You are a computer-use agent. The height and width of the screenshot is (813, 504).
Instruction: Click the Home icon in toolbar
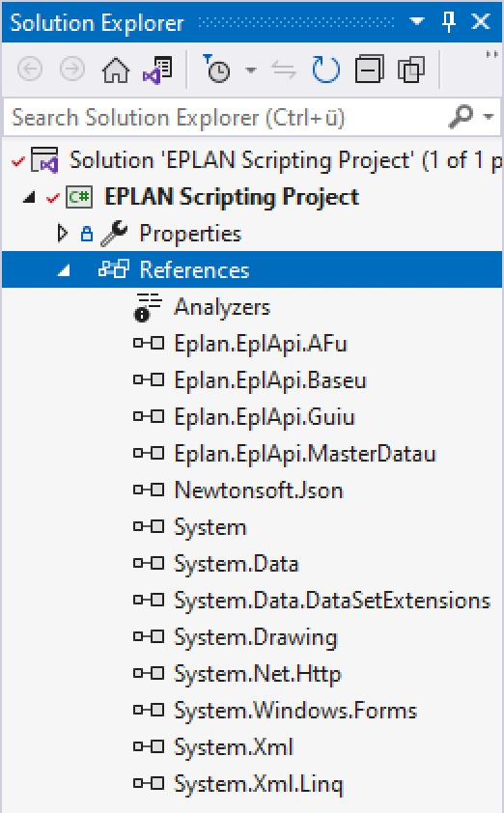click(x=115, y=70)
